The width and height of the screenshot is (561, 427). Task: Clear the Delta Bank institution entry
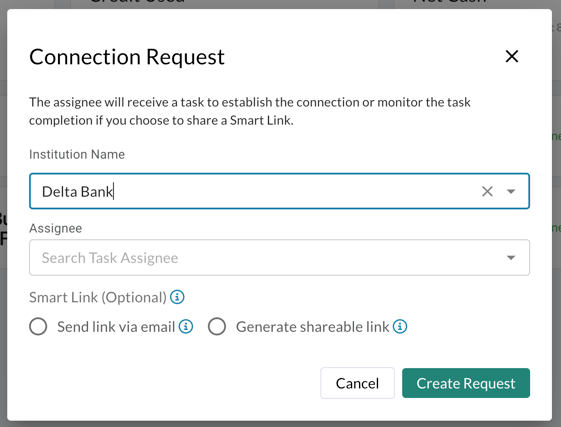[x=487, y=191]
